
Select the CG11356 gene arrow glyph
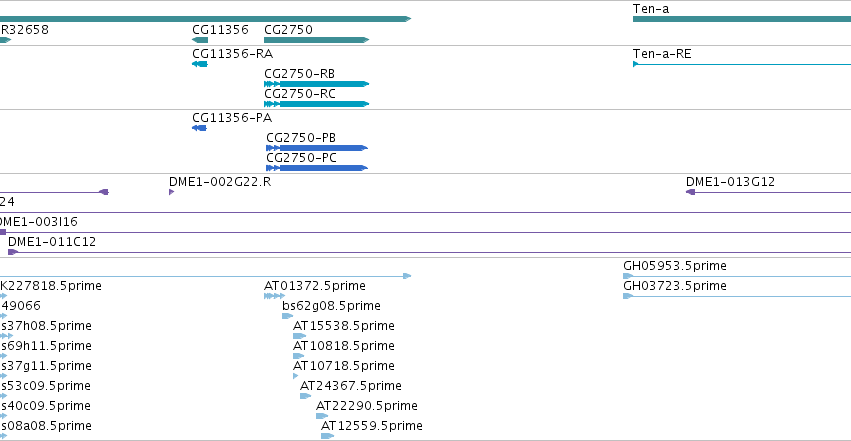tap(200, 40)
